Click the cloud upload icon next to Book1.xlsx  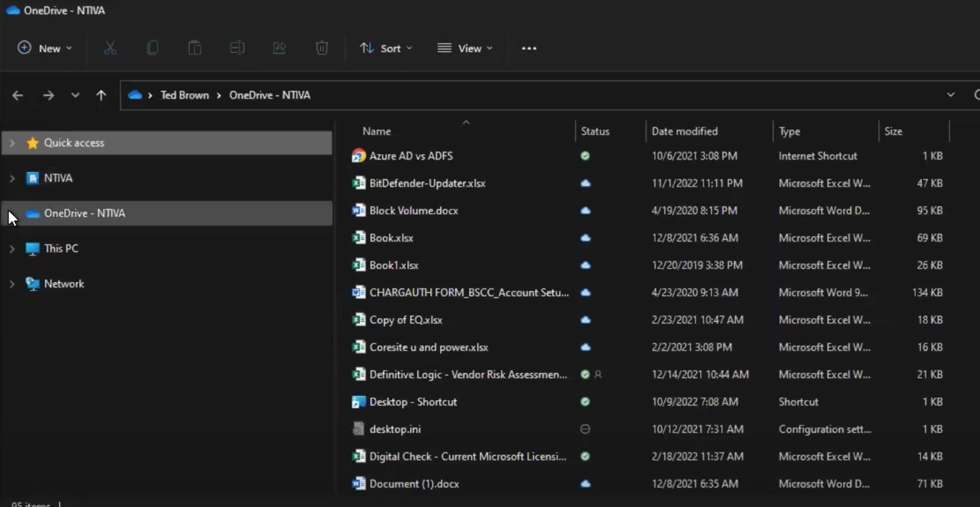click(586, 265)
